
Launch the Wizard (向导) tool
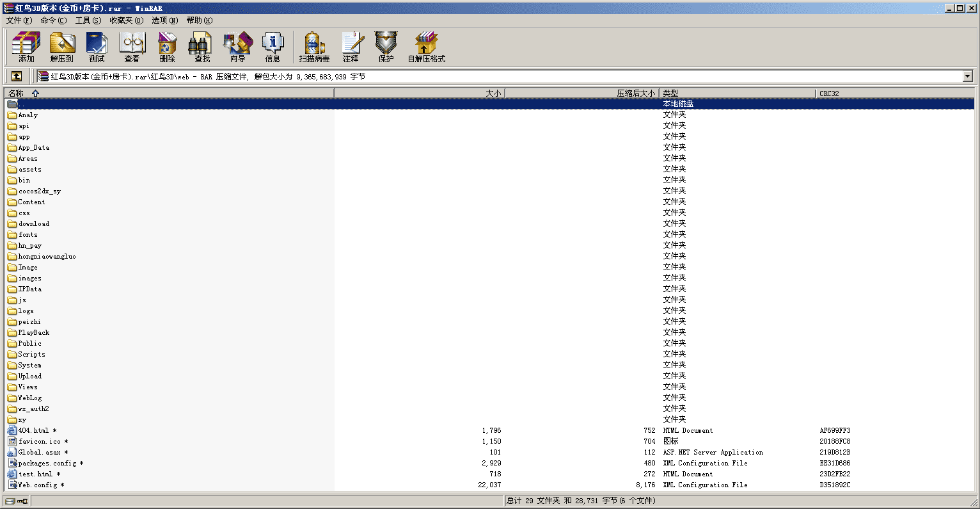[x=237, y=47]
